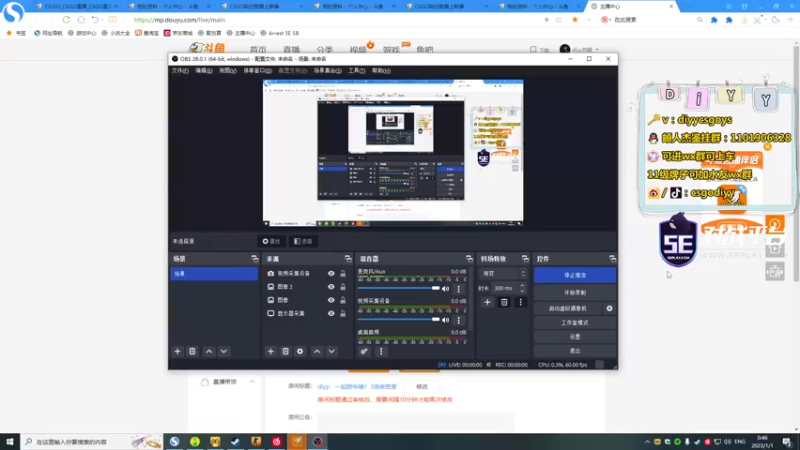
Task: Delete transition with the trash icon in 转场特效
Action: coord(504,302)
